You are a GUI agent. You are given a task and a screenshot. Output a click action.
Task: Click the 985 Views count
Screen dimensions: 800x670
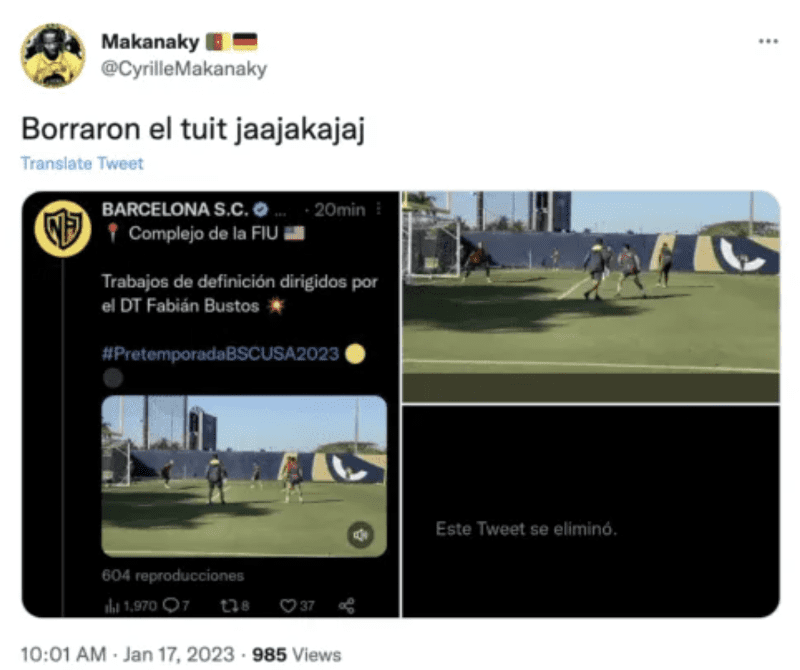tap(296, 655)
